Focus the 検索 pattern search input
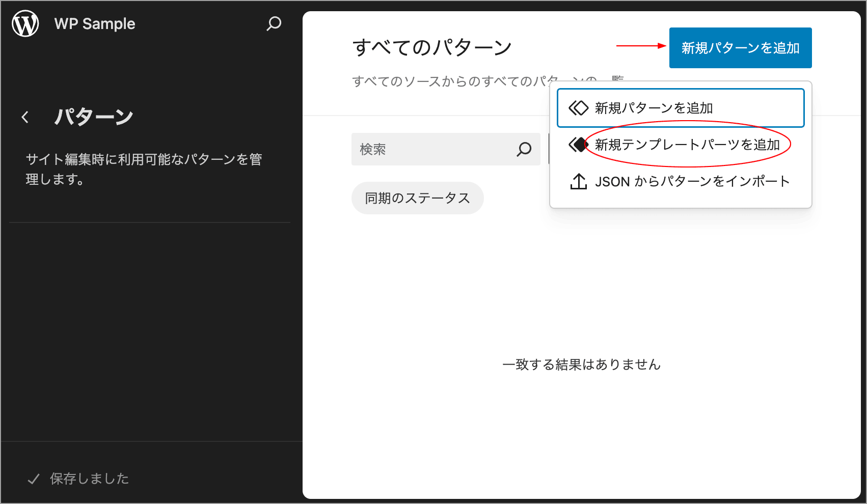 click(x=433, y=149)
